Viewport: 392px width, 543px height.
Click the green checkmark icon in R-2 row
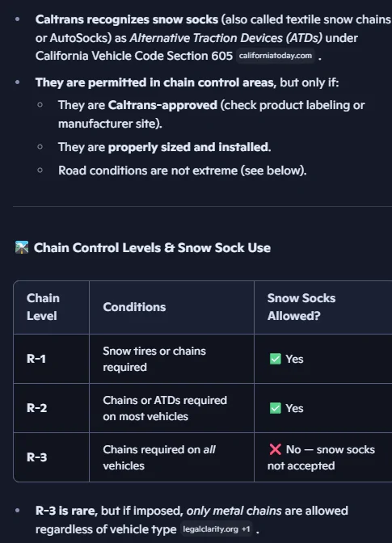tap(276, 408)
